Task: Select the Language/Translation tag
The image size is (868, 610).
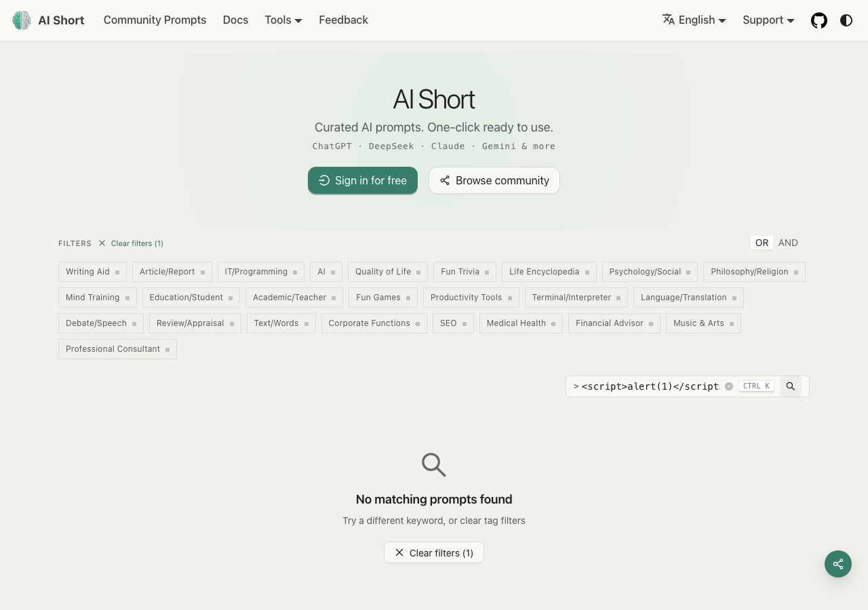Action: pos(688,298)
